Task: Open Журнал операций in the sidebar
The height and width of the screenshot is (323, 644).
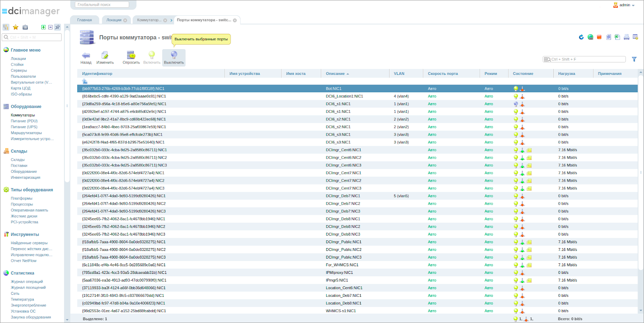Action: (x=27, y=282)
